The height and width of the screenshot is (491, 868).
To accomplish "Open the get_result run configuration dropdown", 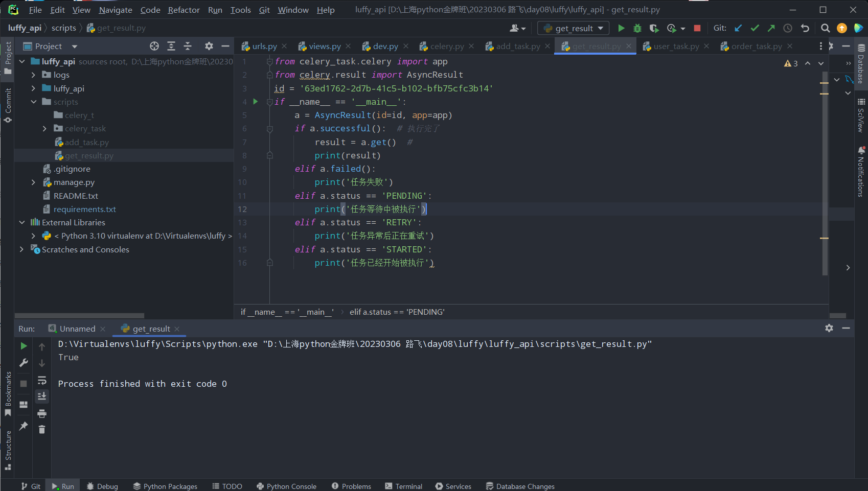I will pyautogui.click(x=574, y=28).
